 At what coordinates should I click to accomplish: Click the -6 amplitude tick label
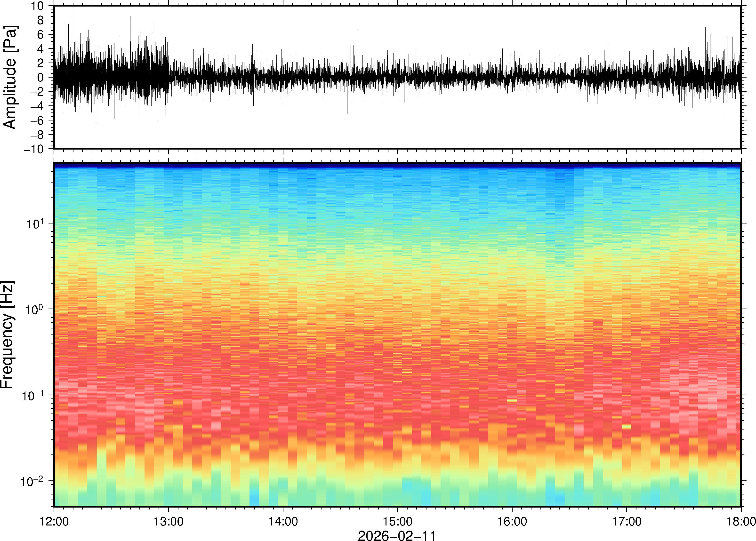[x=37, y=121]
